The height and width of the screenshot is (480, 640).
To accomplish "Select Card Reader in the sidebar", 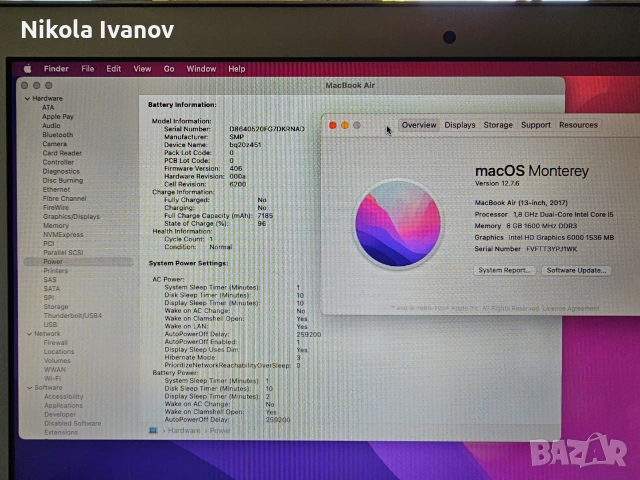I will (62, 153).
